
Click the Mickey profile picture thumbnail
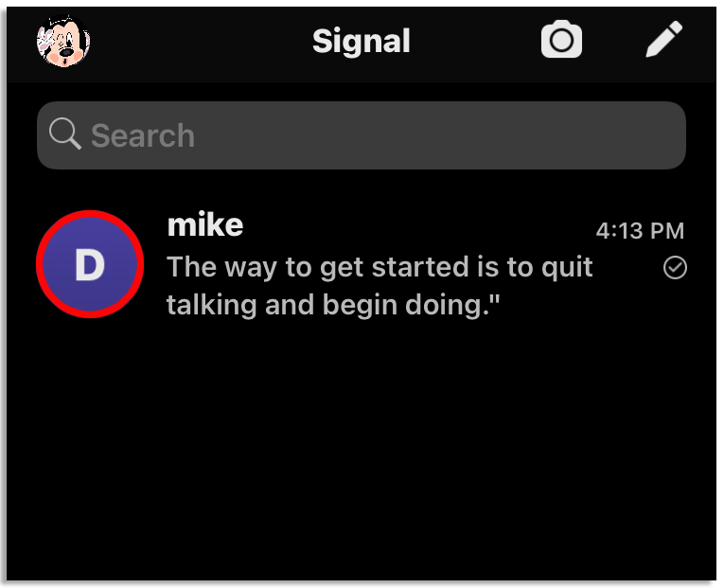click(63, 41)
